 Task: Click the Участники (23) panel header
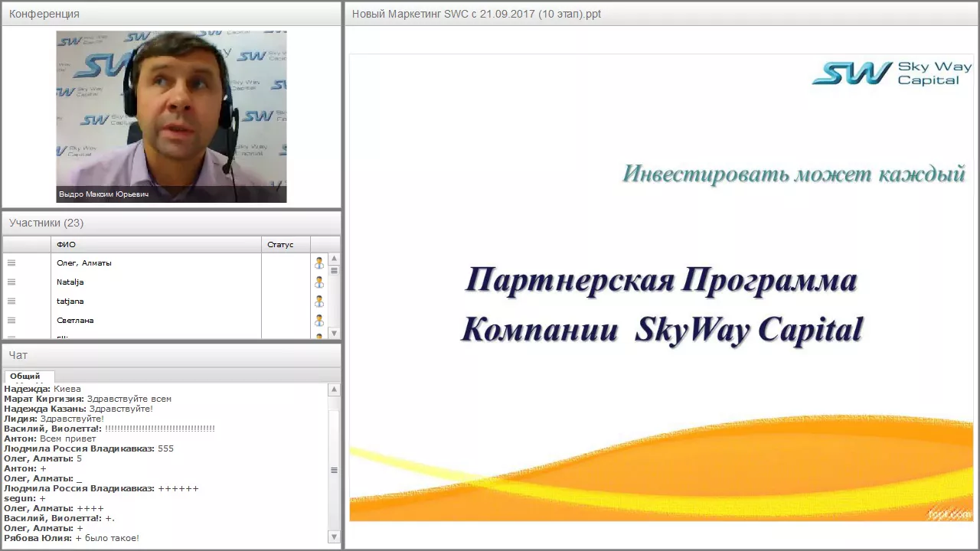[x=171, y=223]
